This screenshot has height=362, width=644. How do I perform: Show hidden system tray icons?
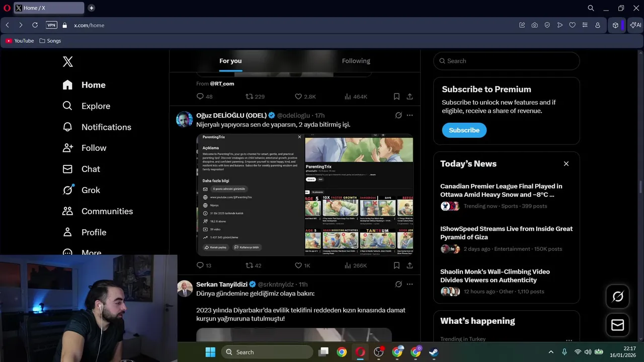pos(551,352)
